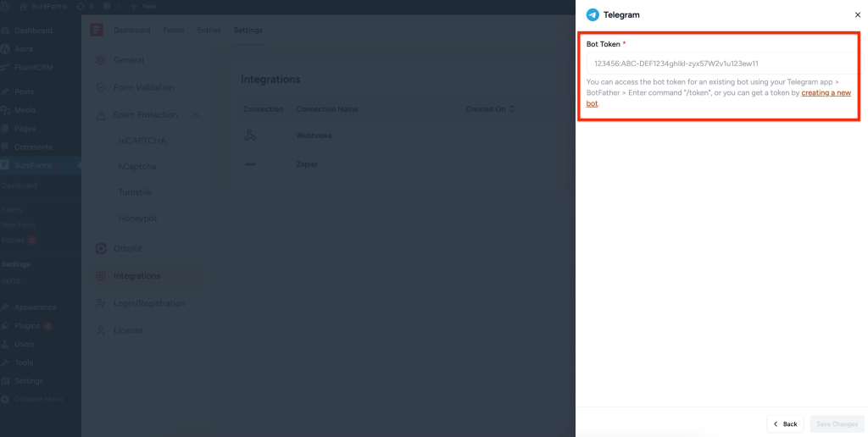Open Honeypot settings
This screenshot has height=437, width=868.
point(137,218)
